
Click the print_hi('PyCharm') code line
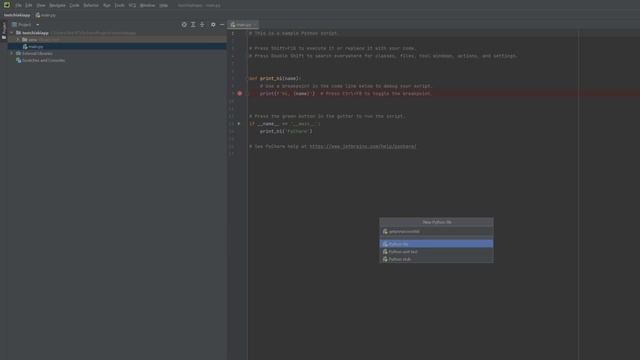coord(286,131)
